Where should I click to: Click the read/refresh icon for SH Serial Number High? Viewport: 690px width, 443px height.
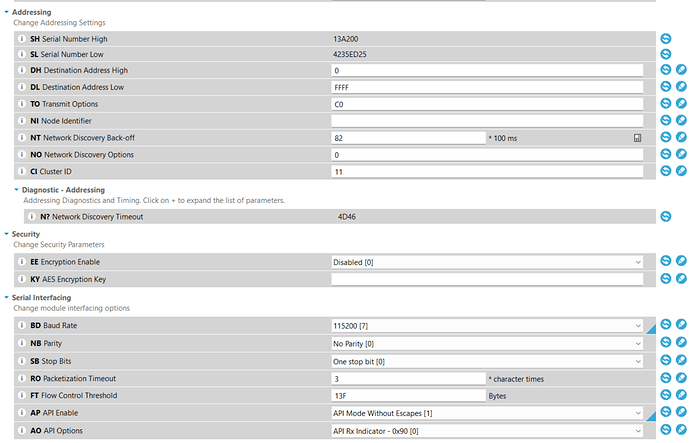click(x=666, y=38)
